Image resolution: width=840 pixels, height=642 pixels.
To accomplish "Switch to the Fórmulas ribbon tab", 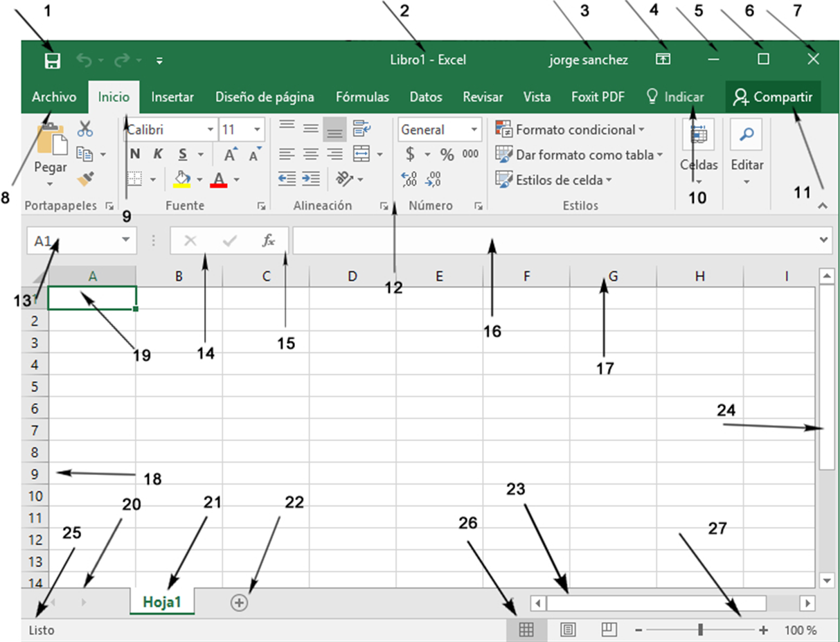I will click(361, 97).
